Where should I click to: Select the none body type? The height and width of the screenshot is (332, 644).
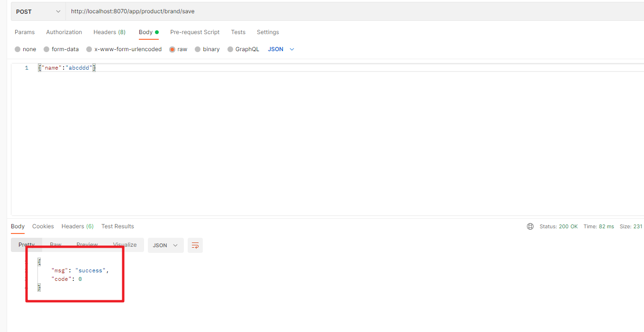[26, 49]
